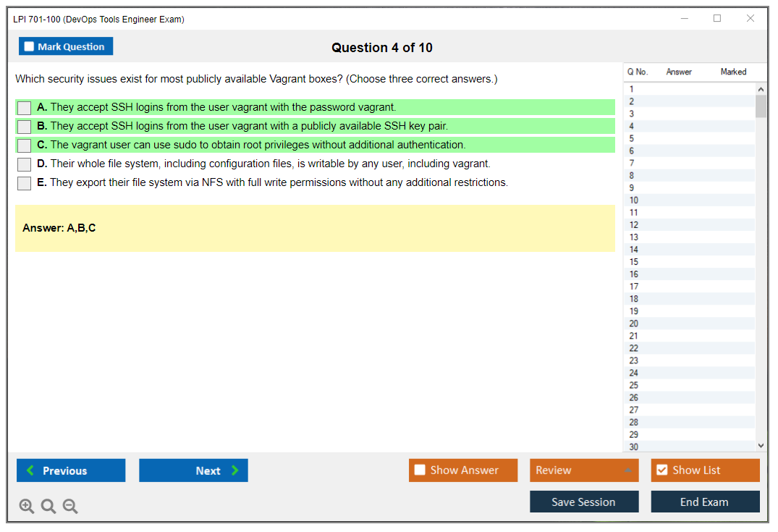Click the zoom out magnifier icon
Screen dimensions: 778x532
pos(70,507)
